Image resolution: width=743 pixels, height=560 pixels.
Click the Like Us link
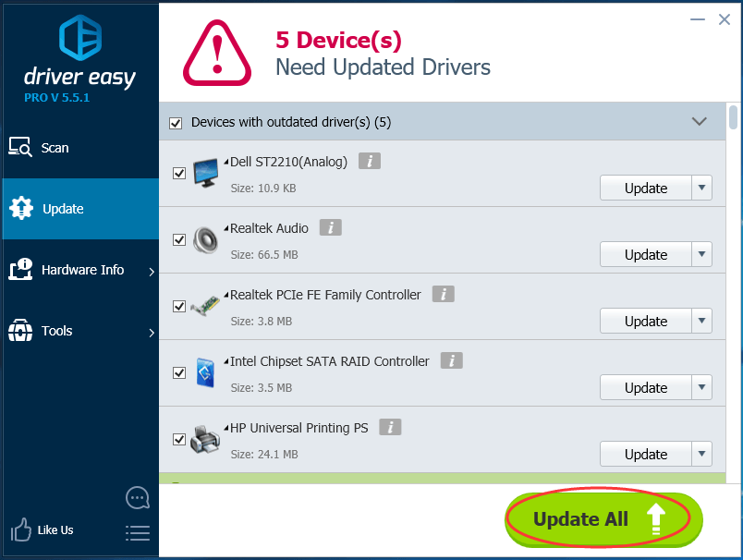coord(55,530)
